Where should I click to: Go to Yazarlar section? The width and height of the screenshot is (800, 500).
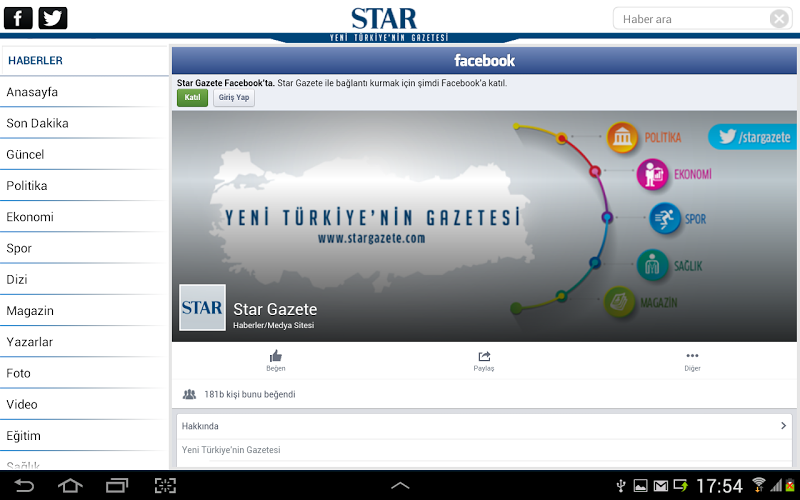pyautogui.click(x=84, y=342)
